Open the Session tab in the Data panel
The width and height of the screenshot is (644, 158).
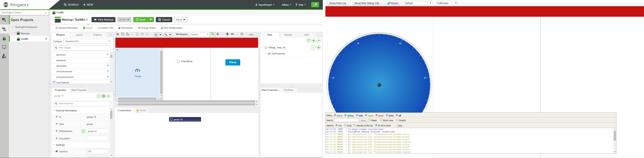coord(288,35)
